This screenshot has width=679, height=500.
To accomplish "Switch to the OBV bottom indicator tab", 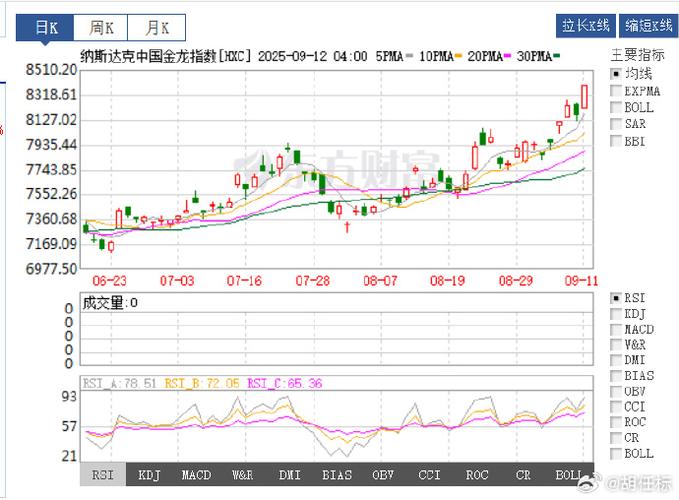I will tap(382, 475).
